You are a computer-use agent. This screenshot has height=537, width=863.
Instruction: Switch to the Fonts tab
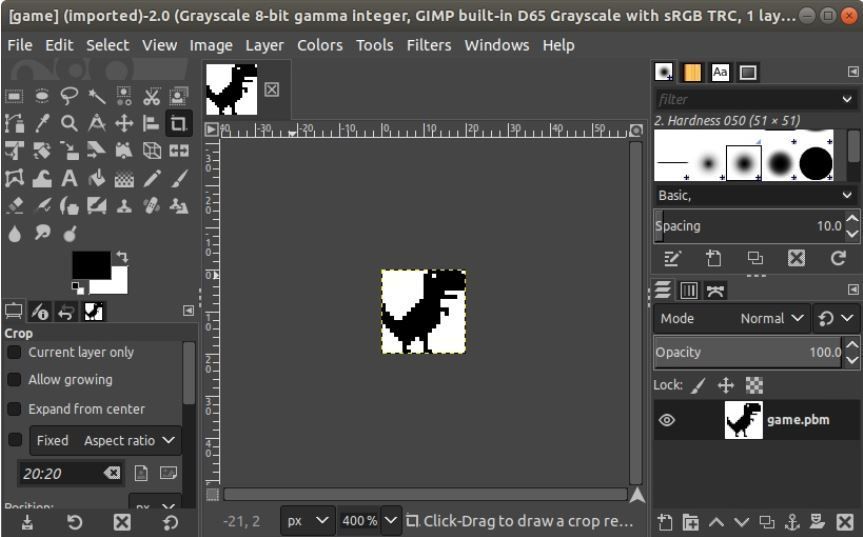point(720,72)
